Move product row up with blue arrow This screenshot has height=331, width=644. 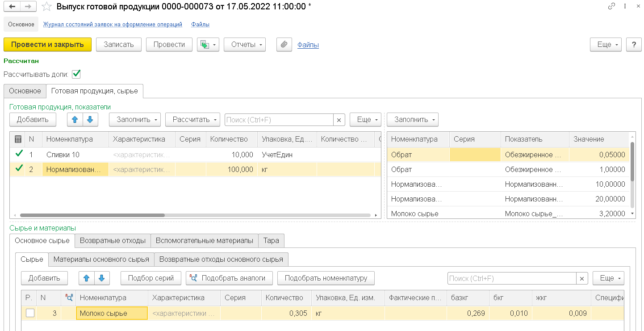[75, 120]
